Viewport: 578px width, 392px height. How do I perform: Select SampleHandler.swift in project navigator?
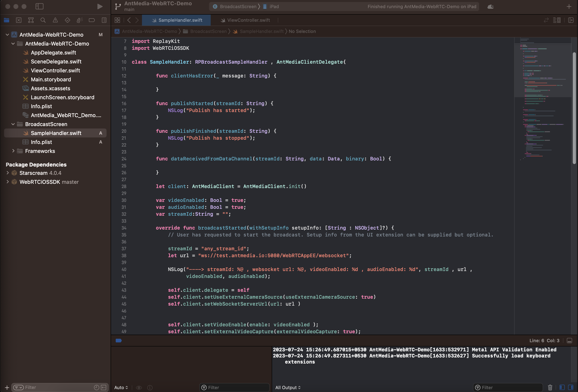pos(55,133)
